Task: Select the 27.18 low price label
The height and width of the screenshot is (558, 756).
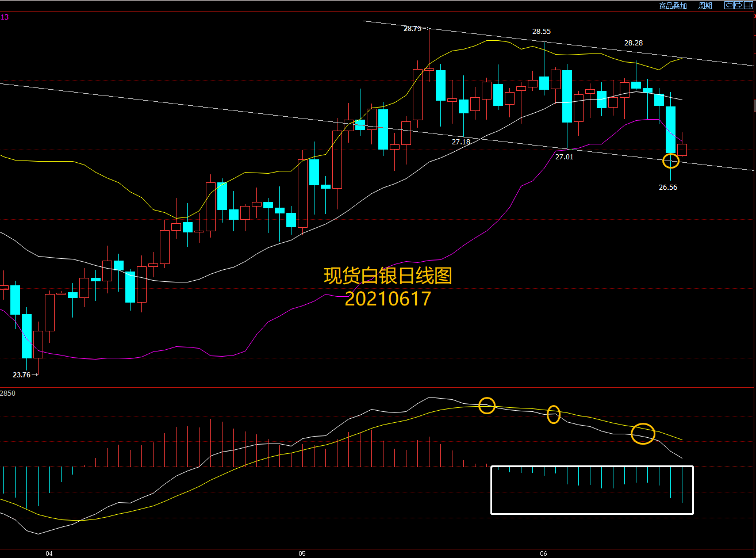Action: (460, 142)
